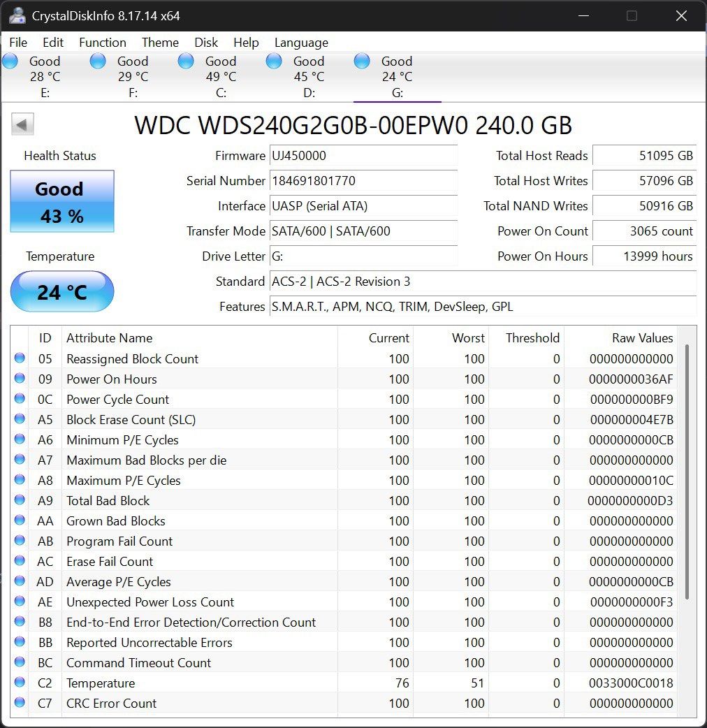Viewport: 707px width, 728px height.
Task: Click the Serial Number field
Action: (363, 181)
